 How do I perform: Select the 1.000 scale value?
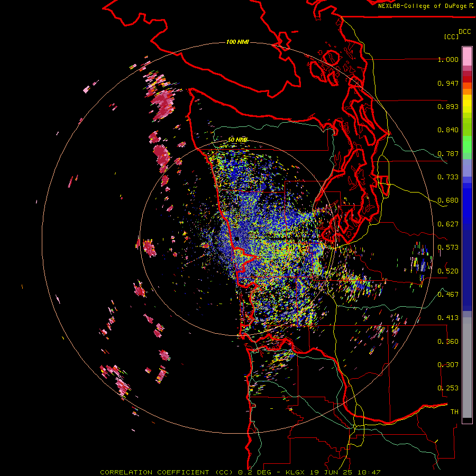[448, 59]
